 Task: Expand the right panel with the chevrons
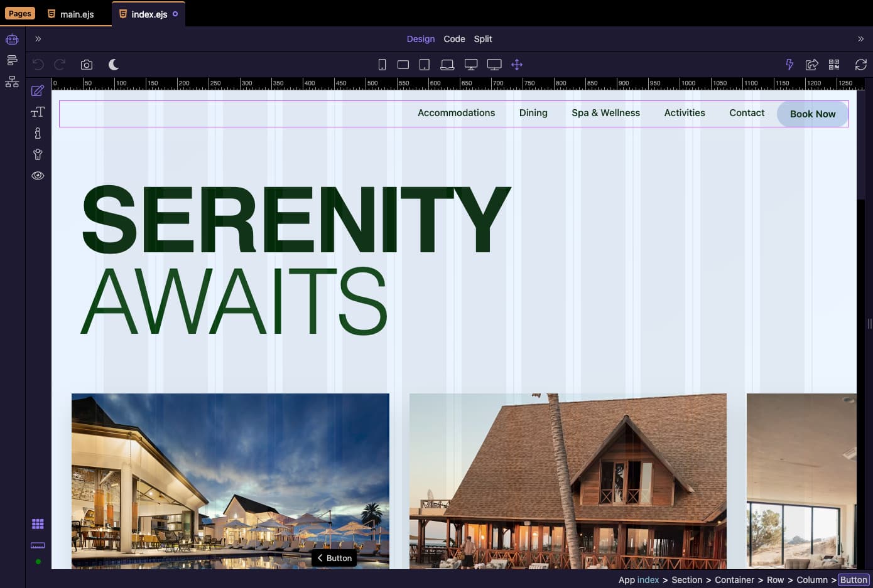pyautogui.click(x=860, y=39)
